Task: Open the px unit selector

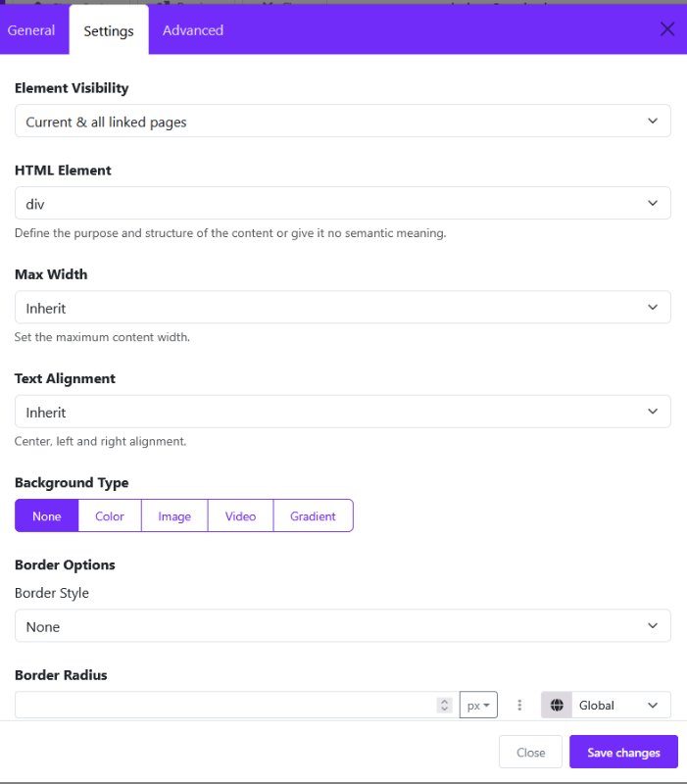Action: (x=479, y=706)
